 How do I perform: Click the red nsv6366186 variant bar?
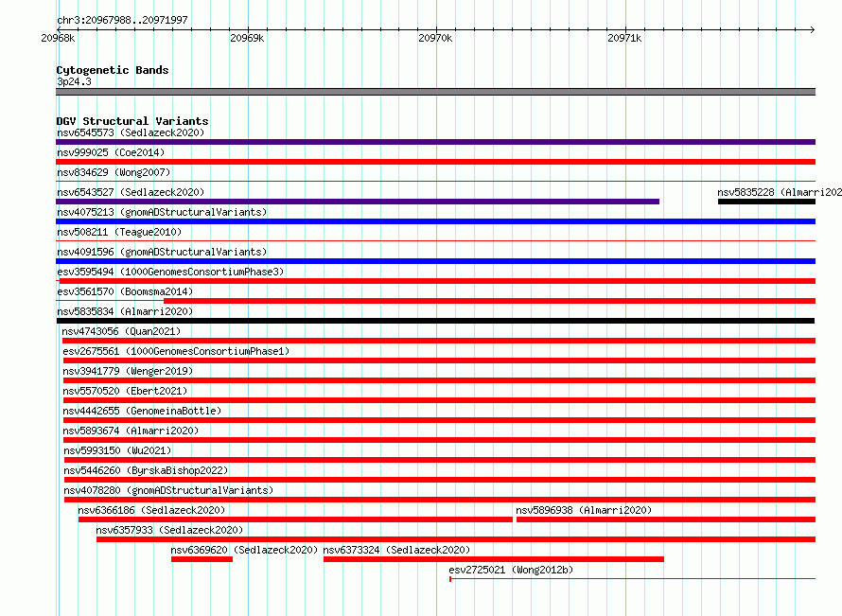(x=295, y=519)
